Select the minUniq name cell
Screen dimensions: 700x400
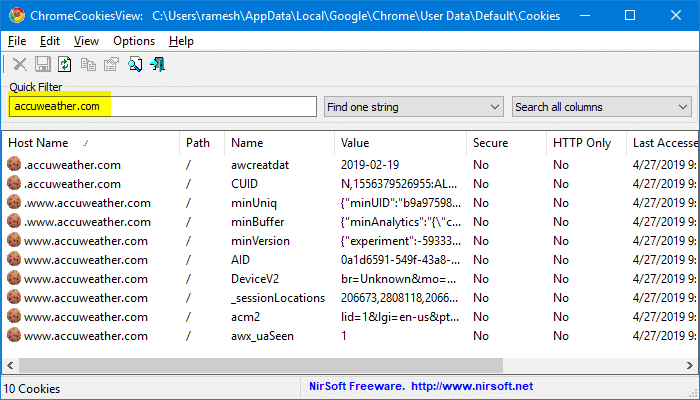click(254, 203)
